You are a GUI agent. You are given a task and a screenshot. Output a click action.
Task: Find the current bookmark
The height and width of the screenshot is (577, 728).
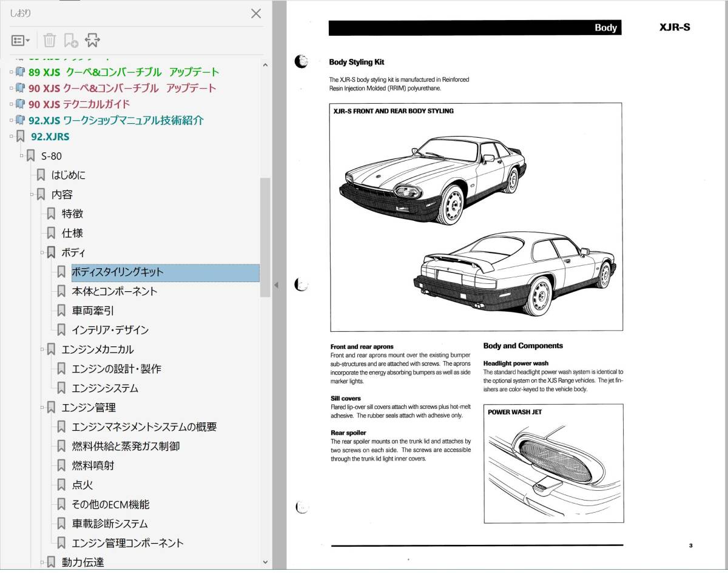[x=92, y=41]
